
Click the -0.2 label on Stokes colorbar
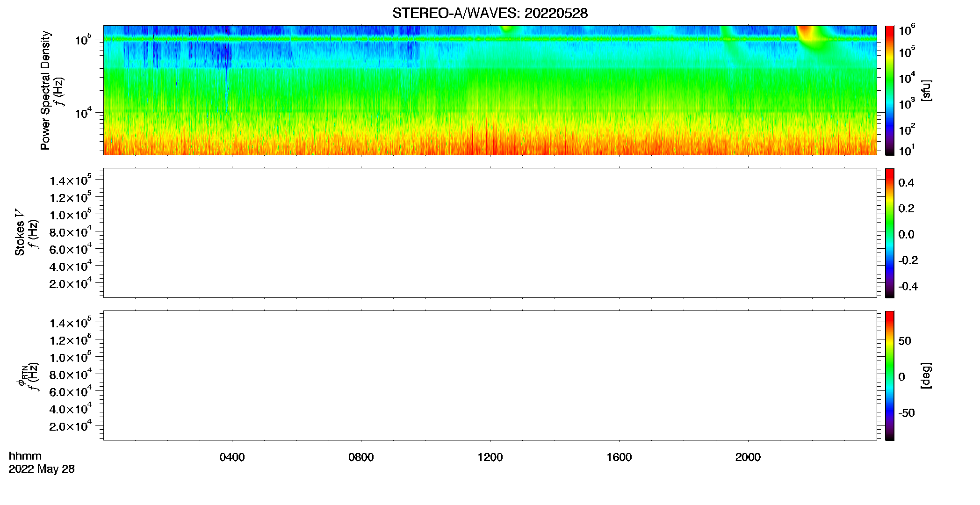click(x=908, y=260)
